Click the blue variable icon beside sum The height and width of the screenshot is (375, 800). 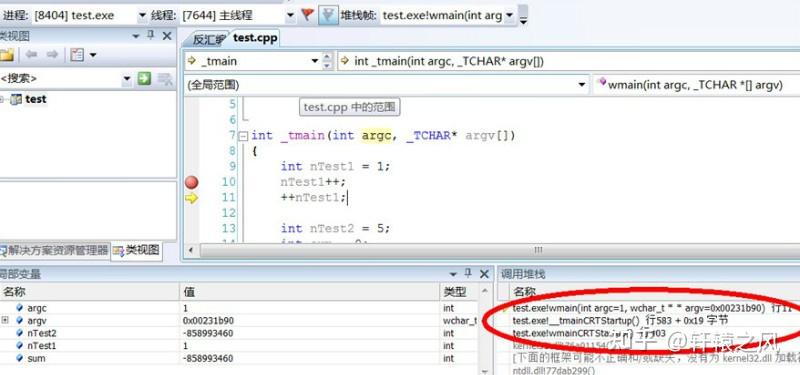click(x=19, y=358)
